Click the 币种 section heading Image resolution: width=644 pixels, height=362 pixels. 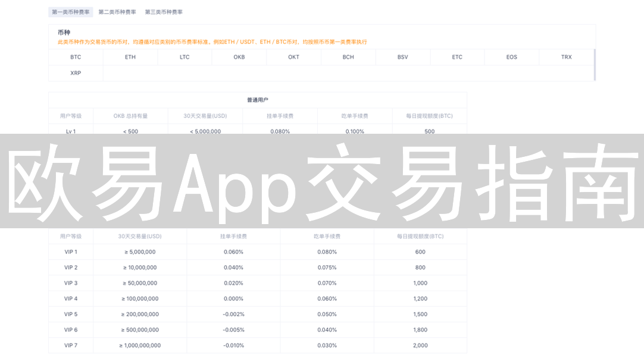(x=64, y=32)
